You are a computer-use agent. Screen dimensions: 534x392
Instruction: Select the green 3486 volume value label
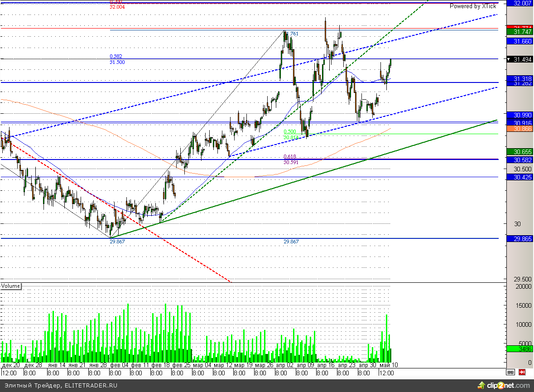point(519,349)
